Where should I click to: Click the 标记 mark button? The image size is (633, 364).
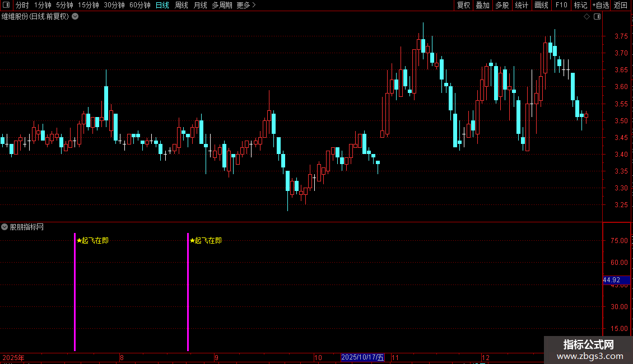coord(580,5)
